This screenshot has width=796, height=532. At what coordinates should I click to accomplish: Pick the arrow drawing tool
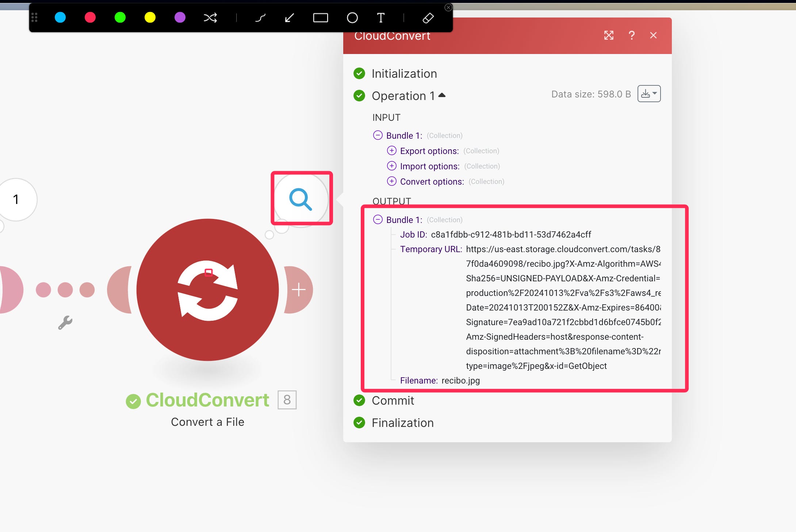(290, 18)
